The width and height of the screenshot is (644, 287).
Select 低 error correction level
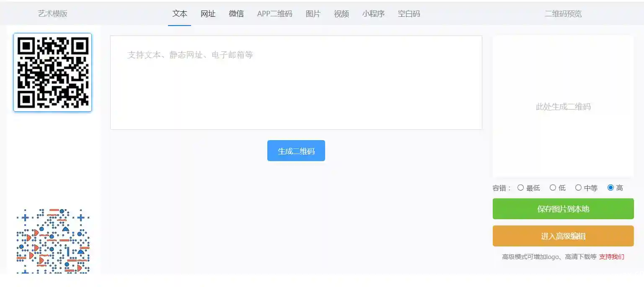[x=553, y=188]
